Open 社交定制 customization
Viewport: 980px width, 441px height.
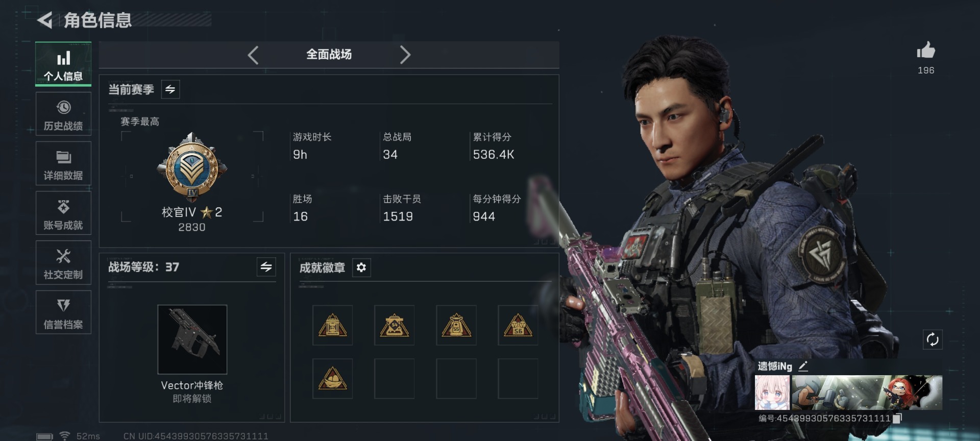[63, 263]
